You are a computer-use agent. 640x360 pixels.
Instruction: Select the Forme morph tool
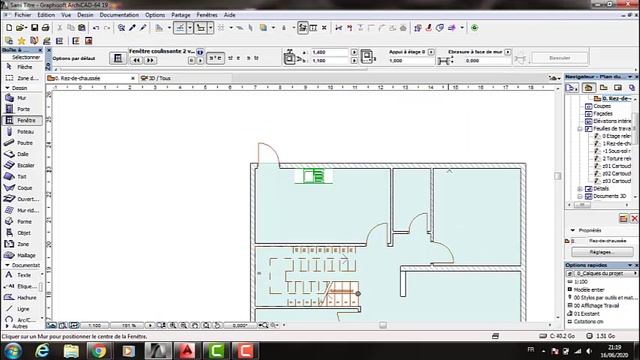coord(22,222)
